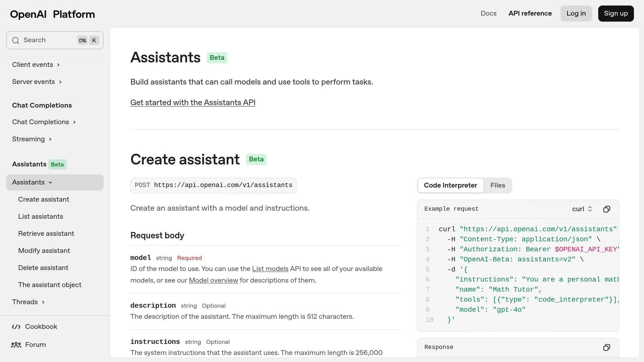Image resolution: width=644 pixels, height=362 pixels.
Task: Click the Create assistant heading
Action: [x=185, y=159]
